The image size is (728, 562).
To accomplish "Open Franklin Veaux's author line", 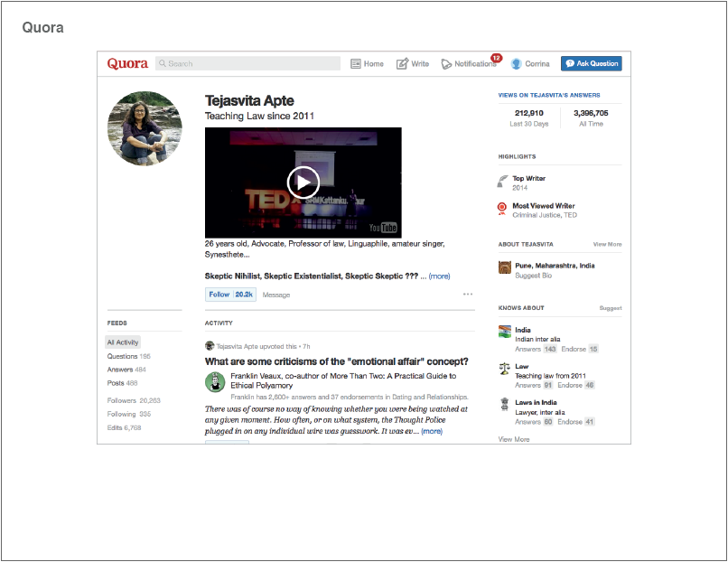I will tap(343, 380).
